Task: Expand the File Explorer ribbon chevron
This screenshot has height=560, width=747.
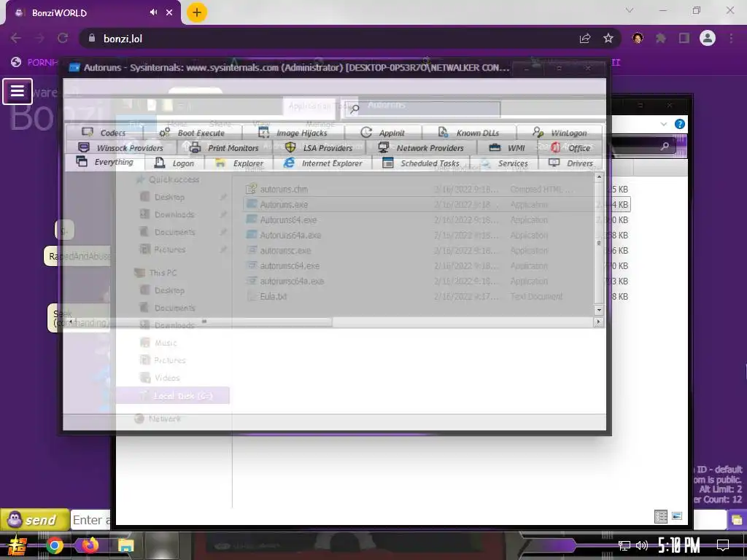Action: pos(664,124)
